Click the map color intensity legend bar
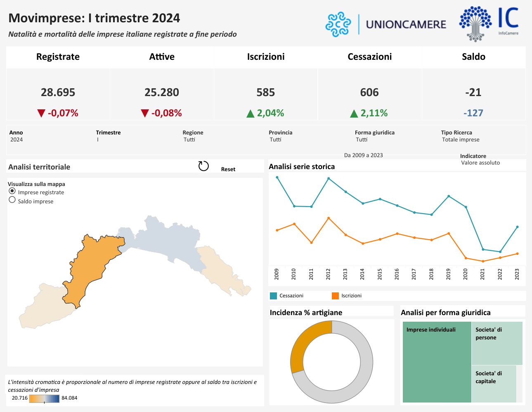532x412 pixels. 45,398
